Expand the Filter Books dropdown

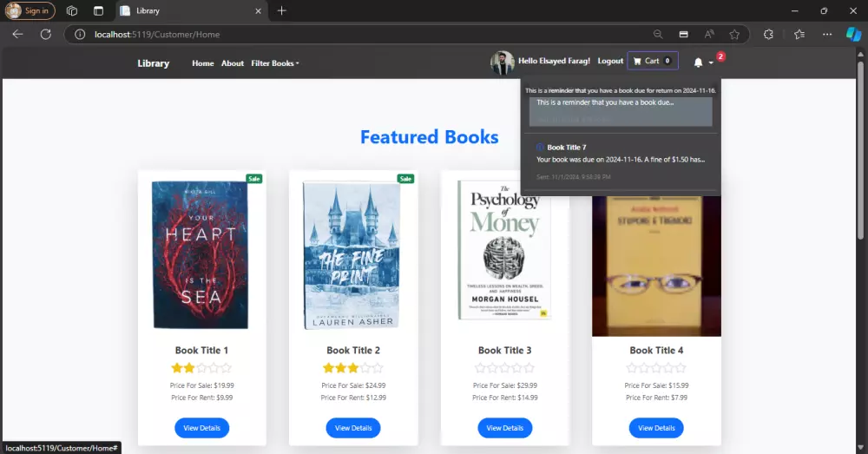click(x=274, y=63)
